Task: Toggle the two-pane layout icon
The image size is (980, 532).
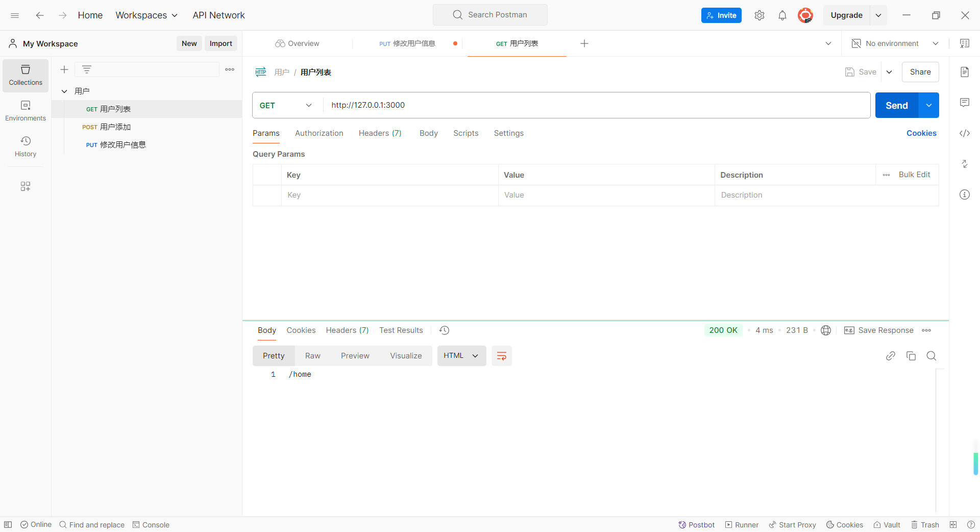Action: coord(953,524)
